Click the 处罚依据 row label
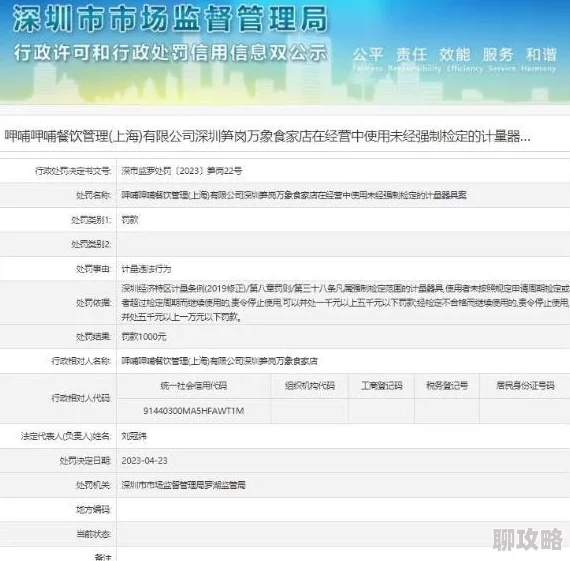The height and width of the screenshot is (561, 570). click(x=93, y=302)
